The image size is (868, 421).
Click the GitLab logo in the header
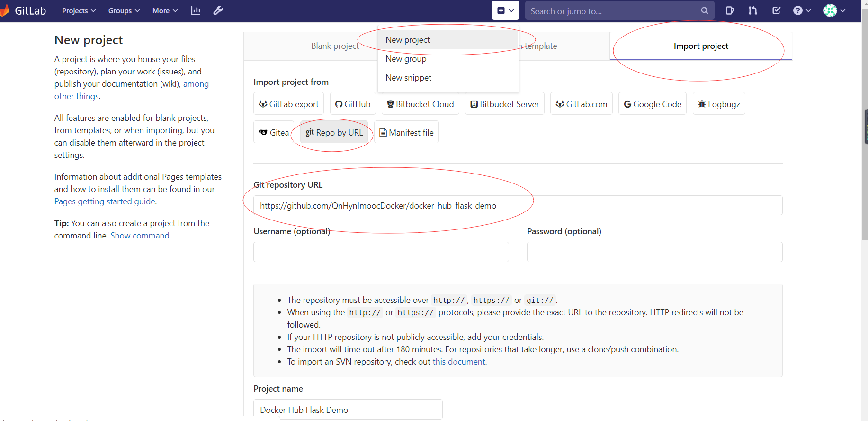coord(24,10)
